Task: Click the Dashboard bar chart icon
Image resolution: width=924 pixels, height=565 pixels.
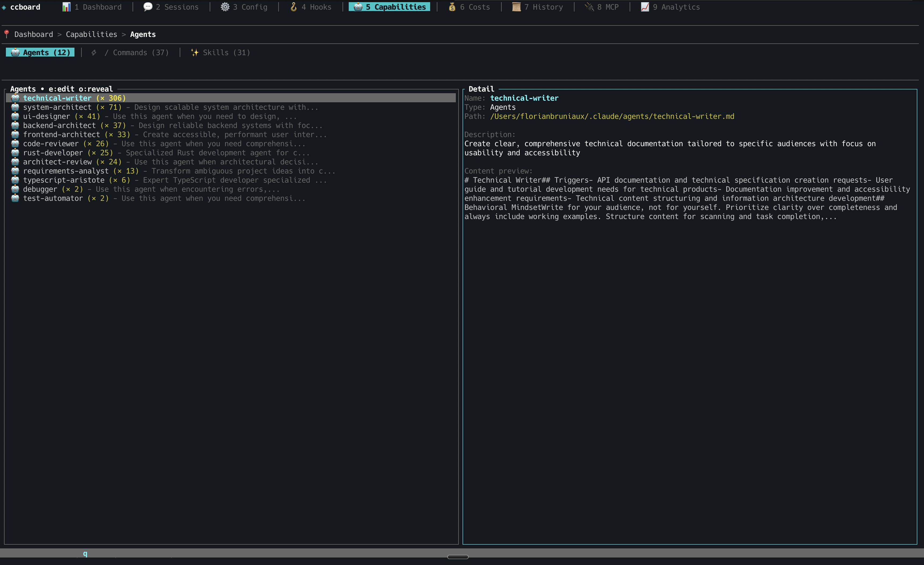Action: click(66, 7)
